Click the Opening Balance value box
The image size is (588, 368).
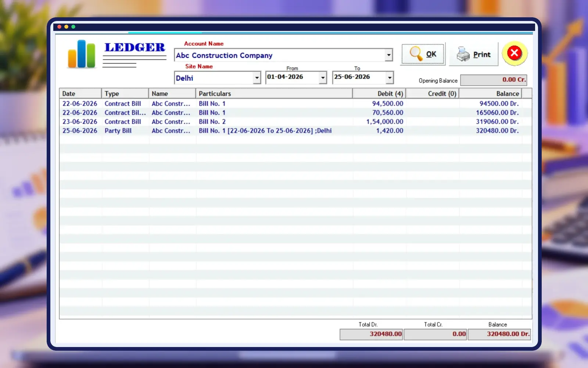494,80
